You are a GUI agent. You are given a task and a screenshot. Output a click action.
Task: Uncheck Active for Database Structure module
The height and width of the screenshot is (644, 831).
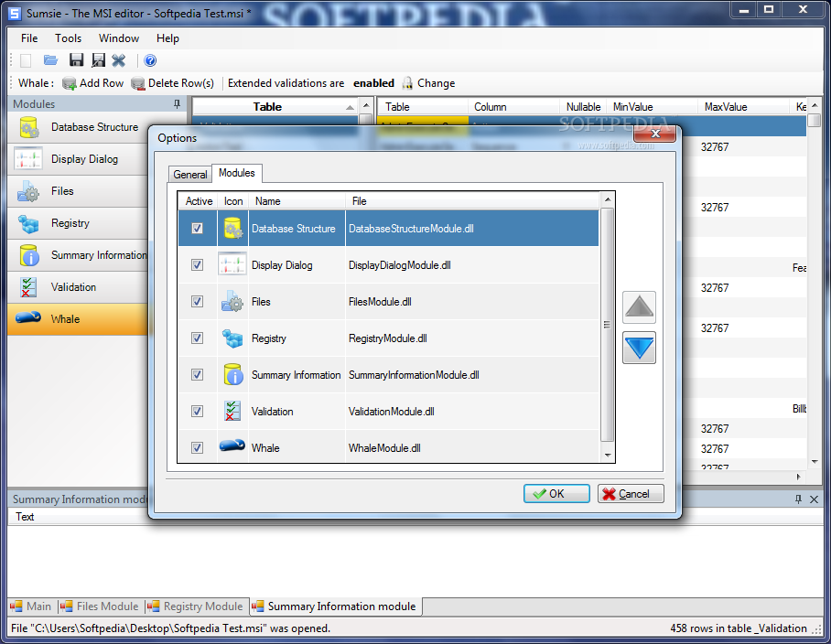pos(197,229)
